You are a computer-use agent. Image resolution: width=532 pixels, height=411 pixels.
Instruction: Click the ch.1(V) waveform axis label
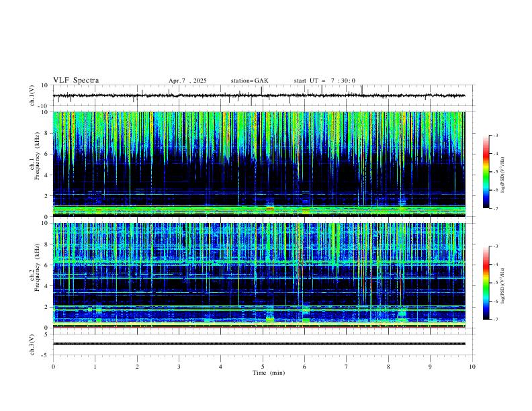coord(32,95)
